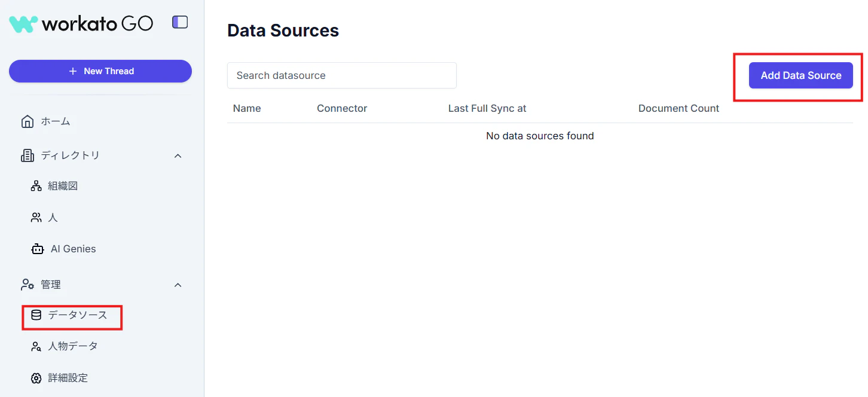868x397 pixels.
Task: Focus the Search datasource field
Action: [342, 75]
